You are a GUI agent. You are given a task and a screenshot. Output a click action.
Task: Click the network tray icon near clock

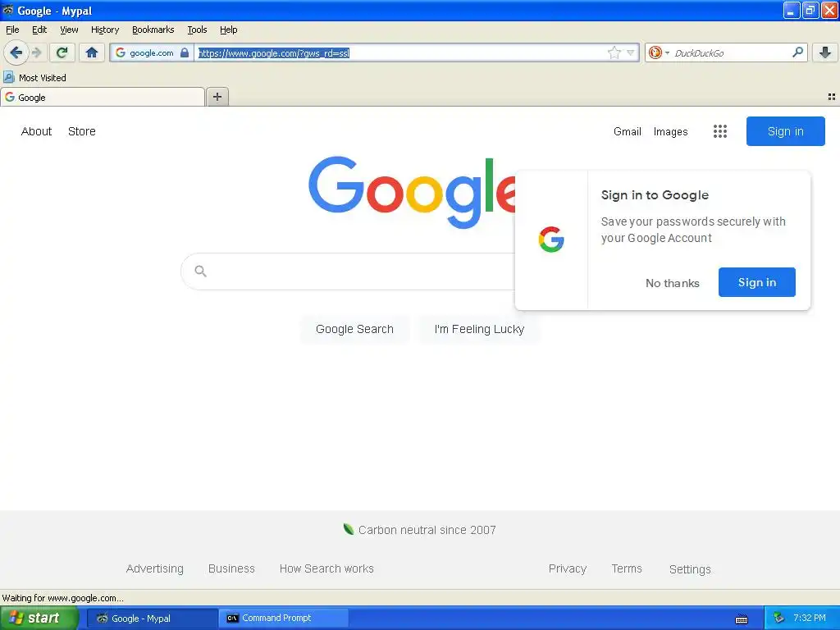click(778, 618)
